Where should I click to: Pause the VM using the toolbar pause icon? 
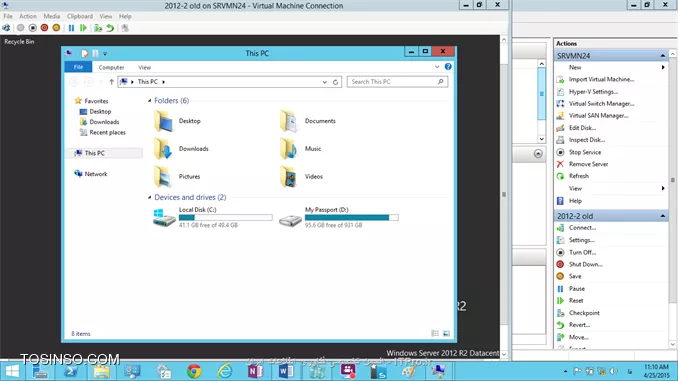(71, 28)
